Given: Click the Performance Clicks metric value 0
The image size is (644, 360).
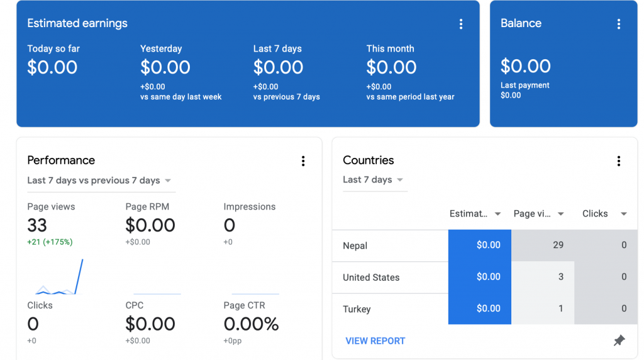Looking at the screenshot, I should point(33,324).
